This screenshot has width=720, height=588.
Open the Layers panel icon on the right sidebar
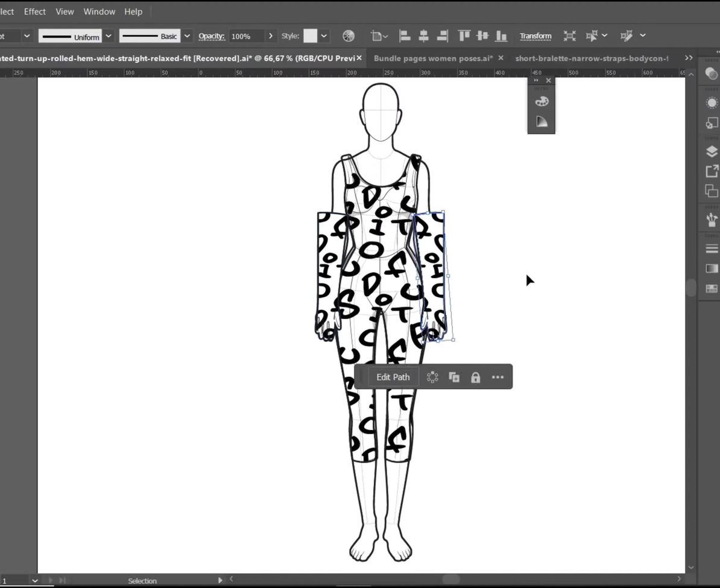[711, 151]
